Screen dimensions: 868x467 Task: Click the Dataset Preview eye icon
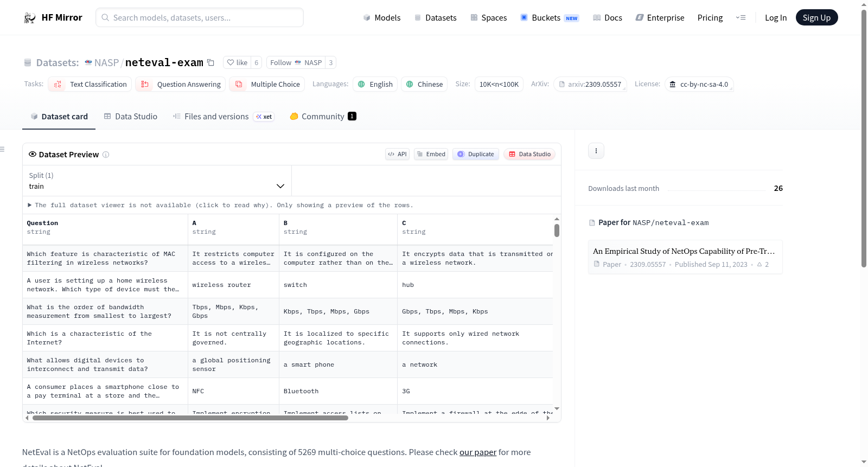click(x=33, y=155)
